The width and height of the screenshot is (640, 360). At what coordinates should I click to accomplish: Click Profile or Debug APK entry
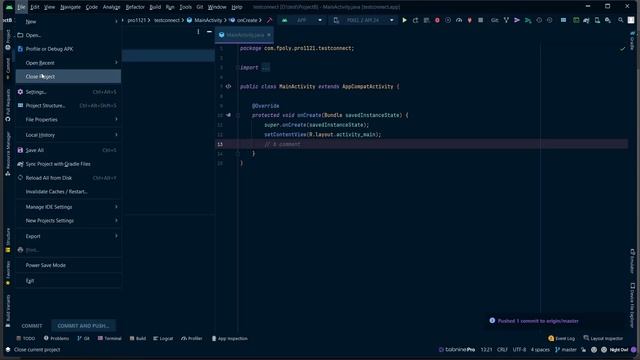click(68, 49)
